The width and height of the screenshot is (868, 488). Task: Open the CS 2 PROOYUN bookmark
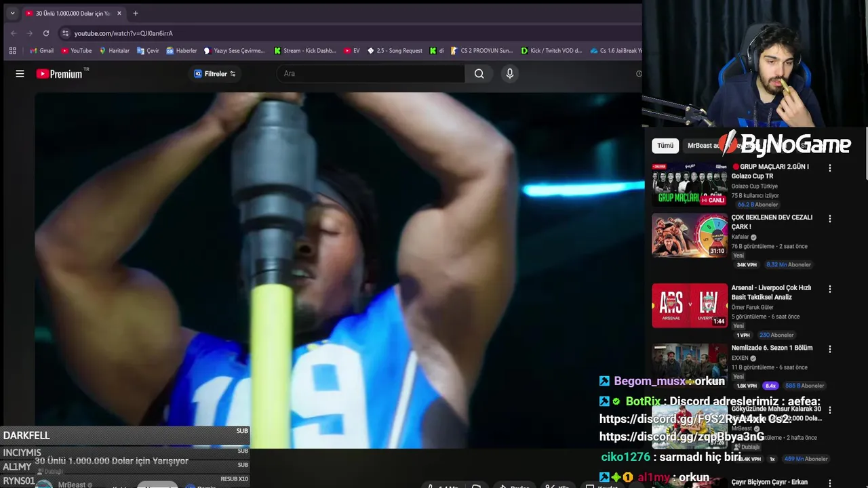pos(481,50)
